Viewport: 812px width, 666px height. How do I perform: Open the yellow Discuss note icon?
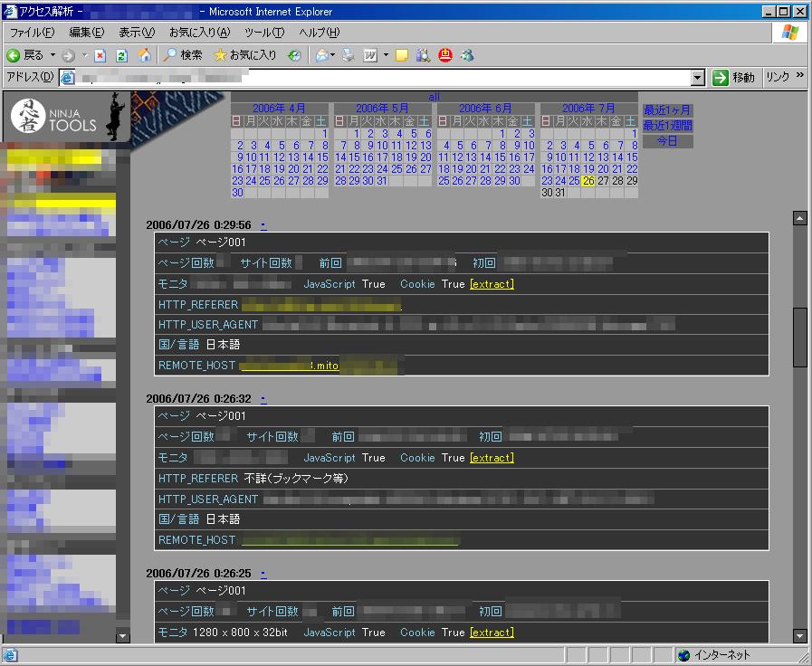[x=402, y=55]
